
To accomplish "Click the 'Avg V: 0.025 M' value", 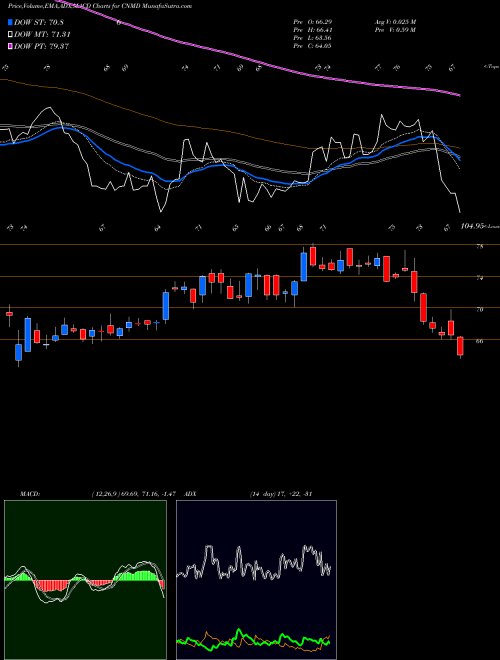I will coord(396,22).
